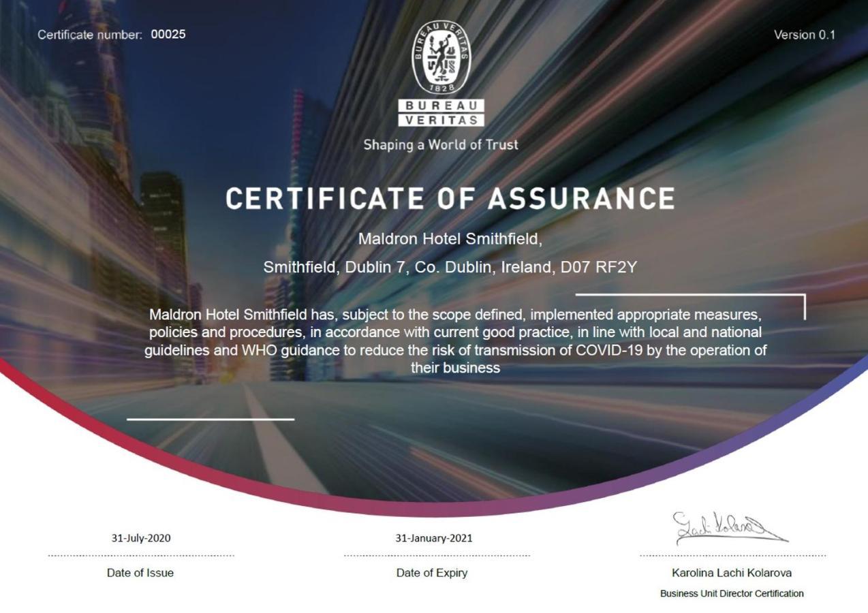
Task: Click the 'Business Unit Director Certification' title
Action: (732, 593)
